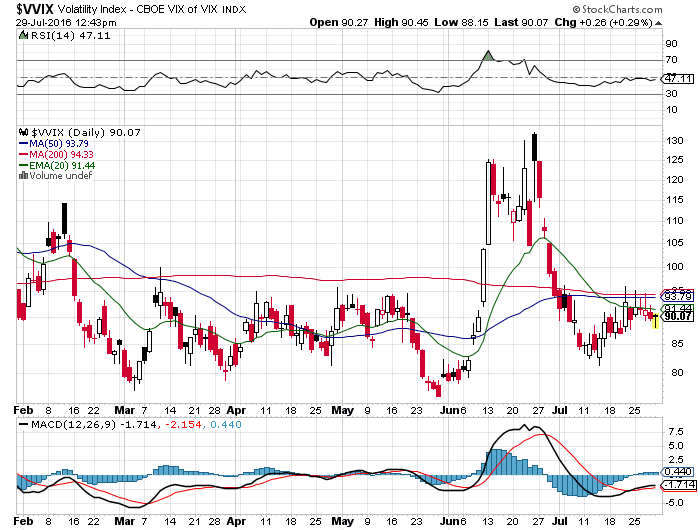Viewport: 700px width, 530px height.
Task: Click the 110 price axis label
Action: [x=675, y=221]
